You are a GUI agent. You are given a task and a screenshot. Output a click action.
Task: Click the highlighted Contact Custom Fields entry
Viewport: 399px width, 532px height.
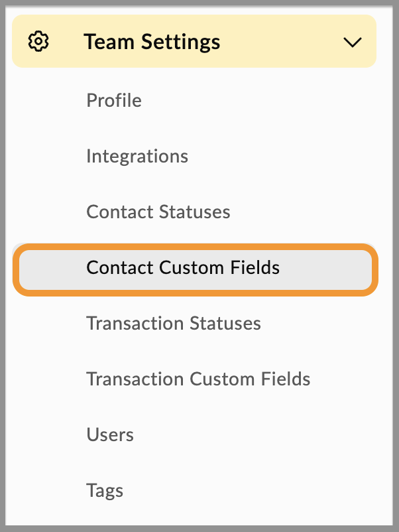coord(183,268)
